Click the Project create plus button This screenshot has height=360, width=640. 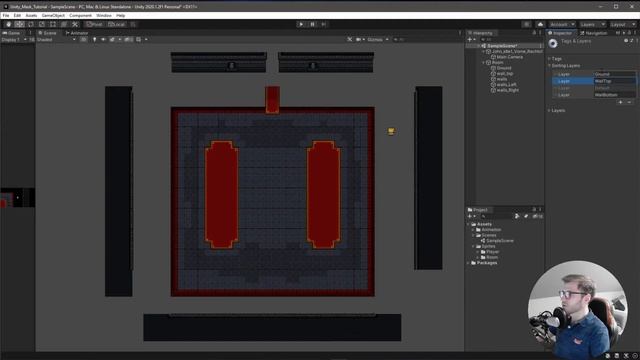[x=470, y=216]
